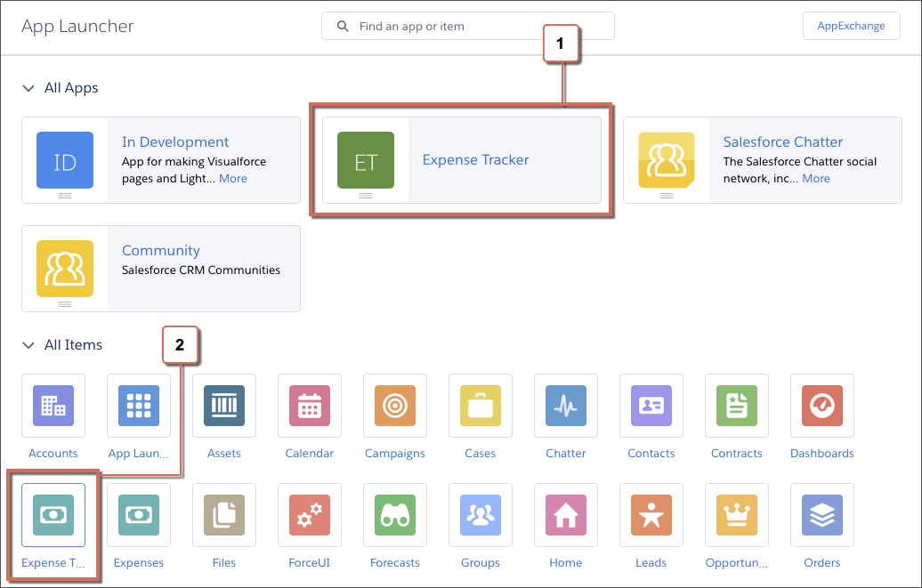The image size is (922, 588).
Task: Click the Files label
Action: 224,563
